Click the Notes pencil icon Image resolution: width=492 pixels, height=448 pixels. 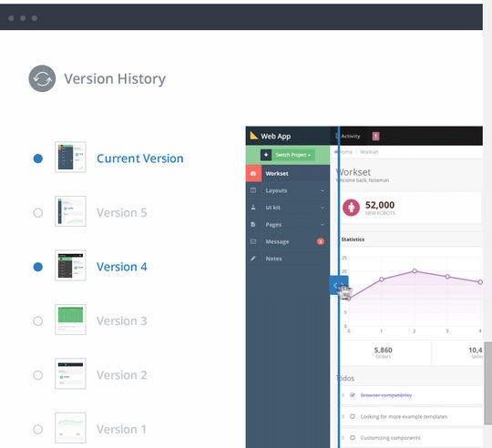coord(253,259)
